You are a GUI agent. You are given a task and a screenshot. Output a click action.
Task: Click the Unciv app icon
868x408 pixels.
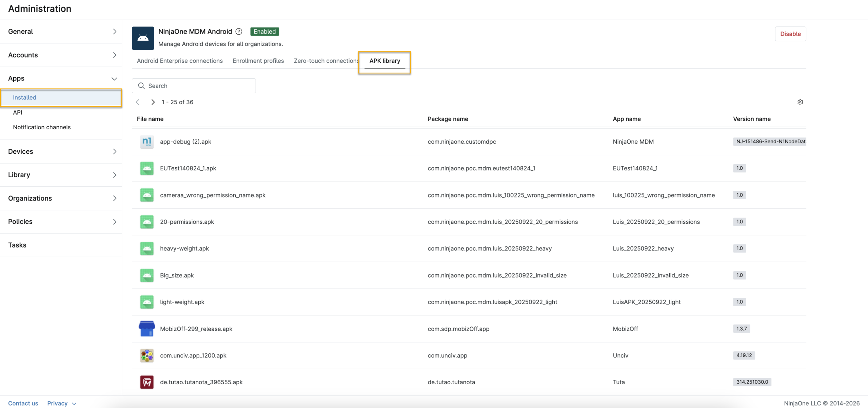click(147, 355)
